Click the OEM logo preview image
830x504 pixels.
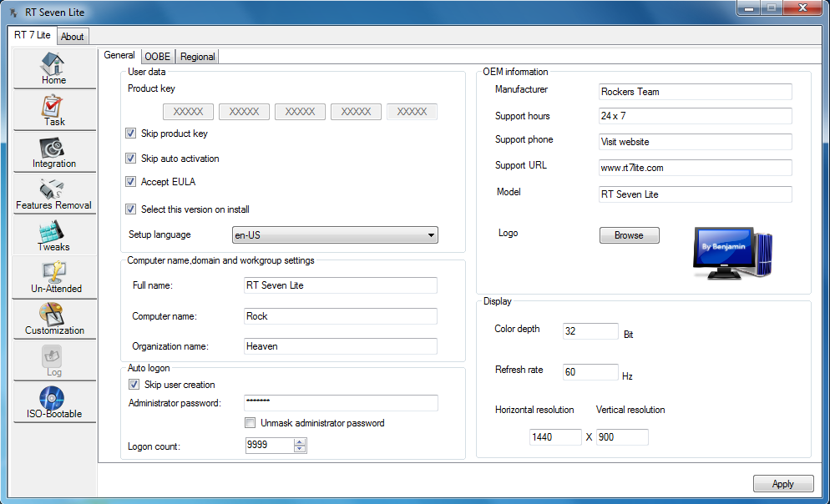point(732,253)
